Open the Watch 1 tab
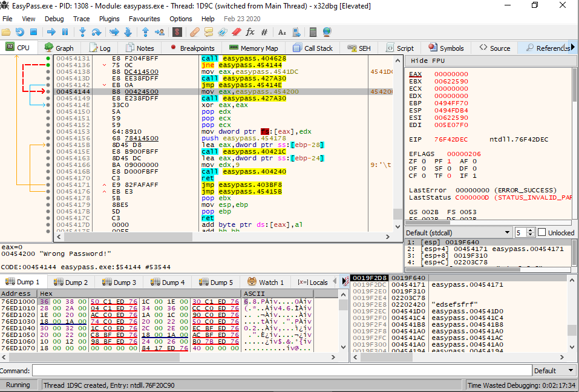579x392 pixels. [266, 282]
